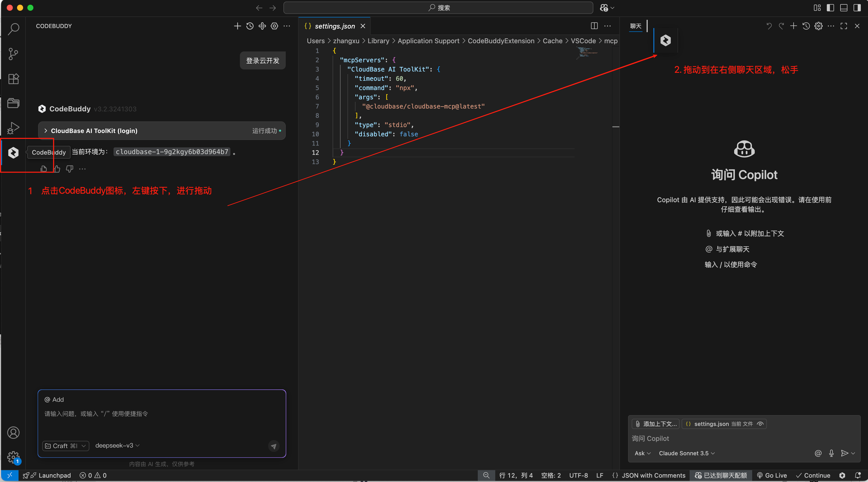868x482 pixels.
Task: Toggle bottom panel visibility
Action: (x=844, y=8)
